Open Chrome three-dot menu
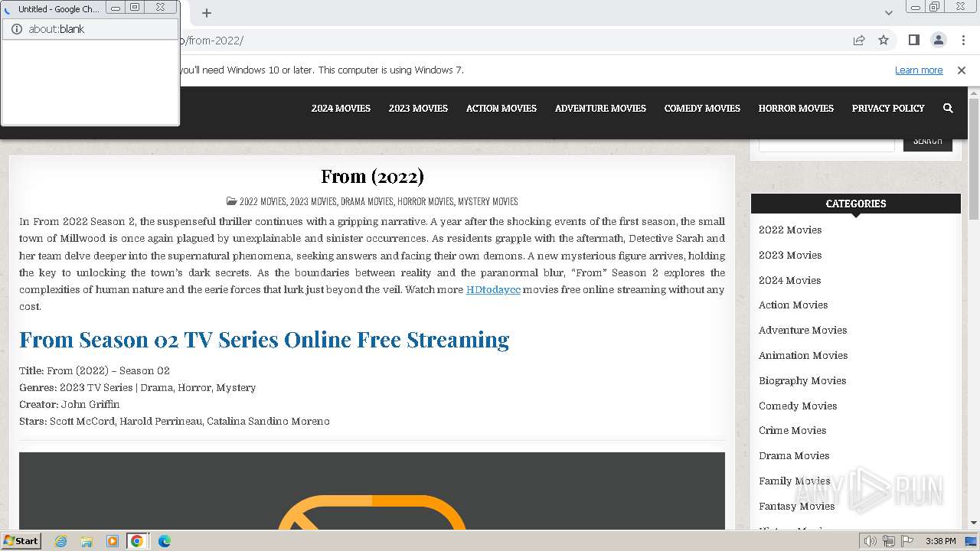 (x=963, y=40)
